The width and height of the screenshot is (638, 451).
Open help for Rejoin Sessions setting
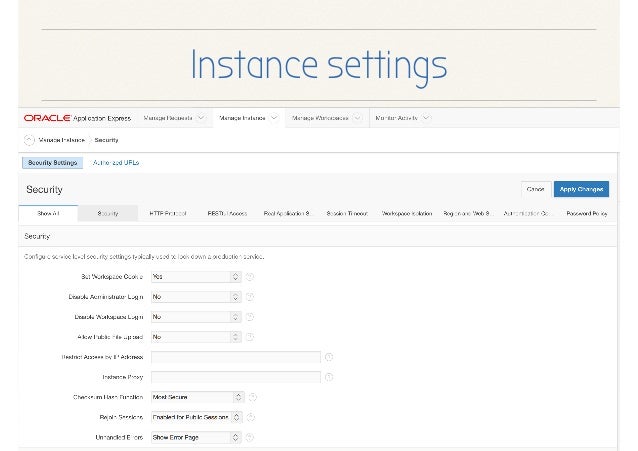(x=250, y=417)
